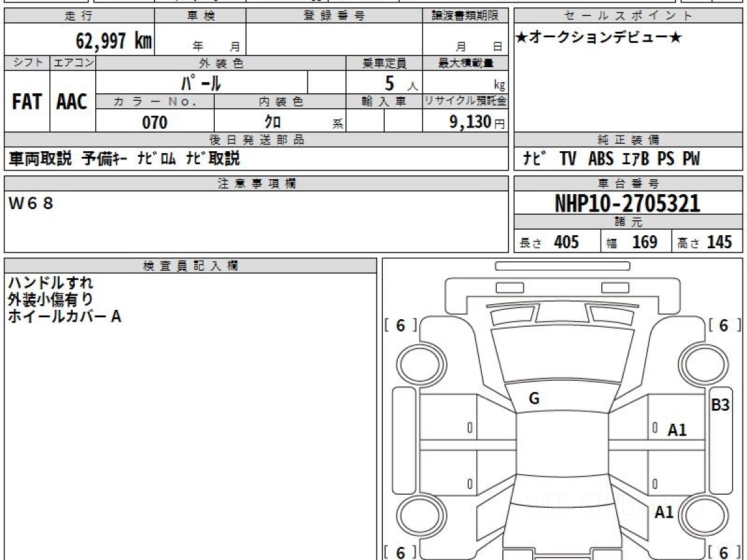The width and height of the screenshot is (747, 560).
Task: Click the TV equipment entry
Action: (567, 159)
